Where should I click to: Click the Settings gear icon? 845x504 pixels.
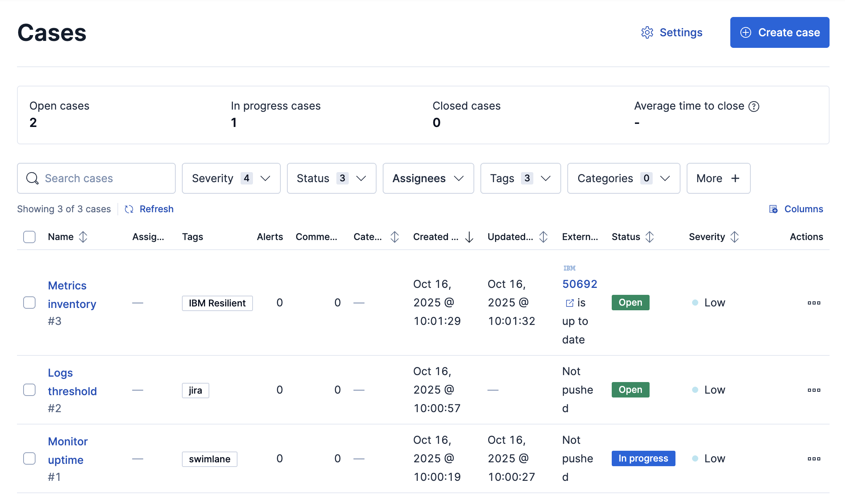[x=647, y=32]
